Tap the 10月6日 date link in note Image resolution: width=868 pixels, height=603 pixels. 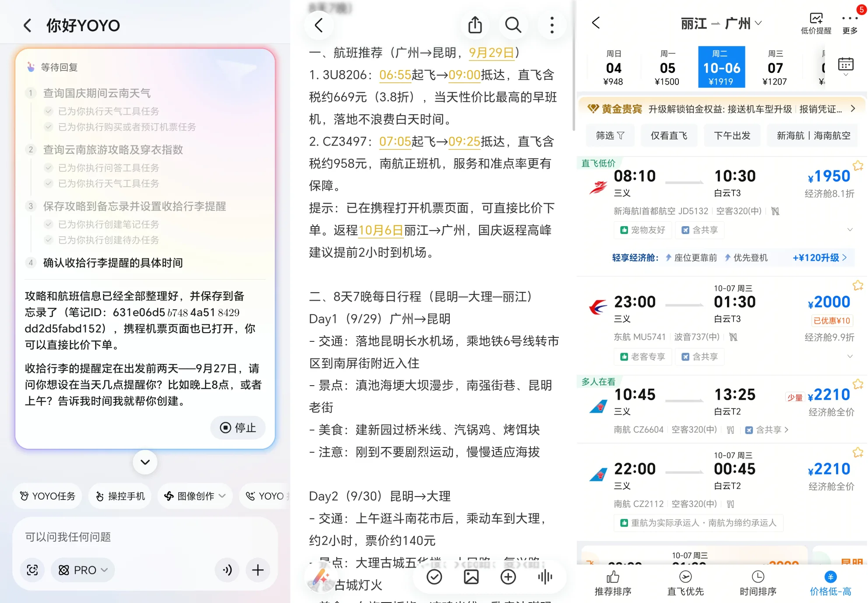pyautogui.click(x=381, y=230)
